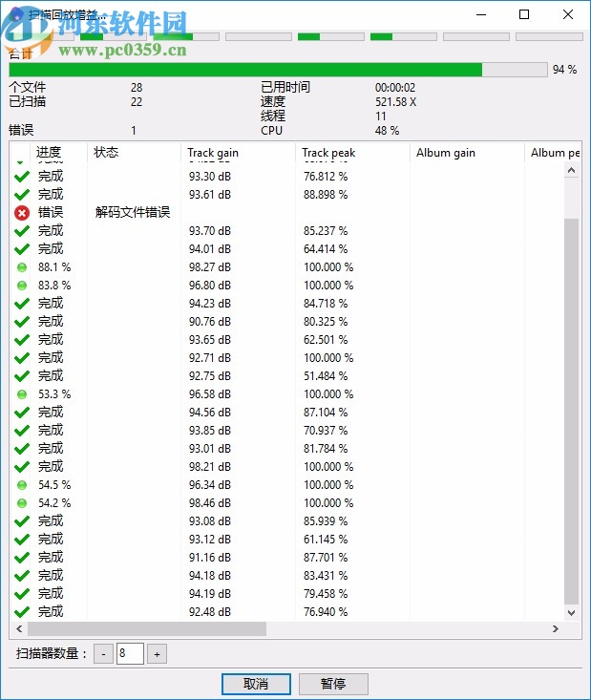Click the checkmark in the 94.01 dB row
591x700 pixels.
click(21, 249)
